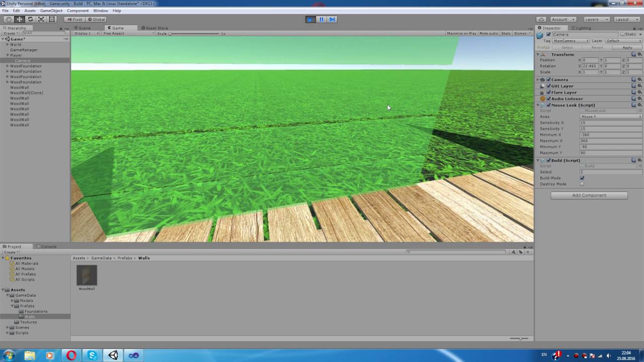Image resolution: width=644 pixels, height=362 pixels.
Task: Adjust the Game view Scale slider
Action: click(194, 34)
